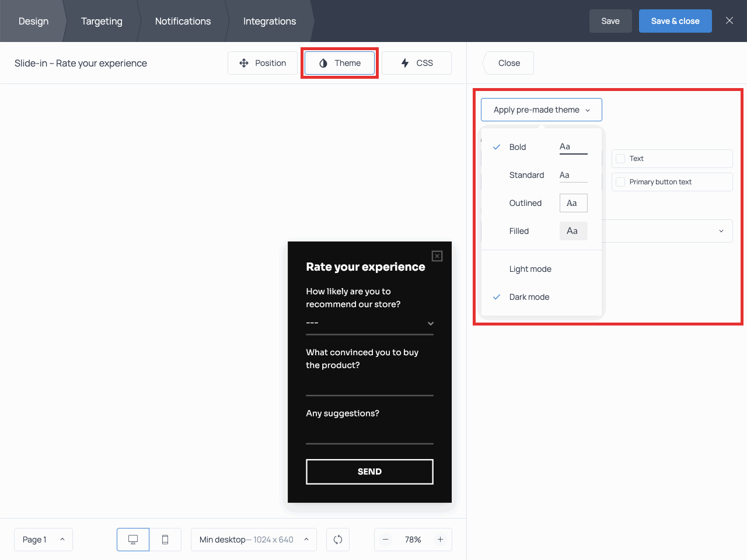Screen dimensions: 747x560
Task: Collapse the Apply pre-made theme dropdown
Action: pos(541,110)
